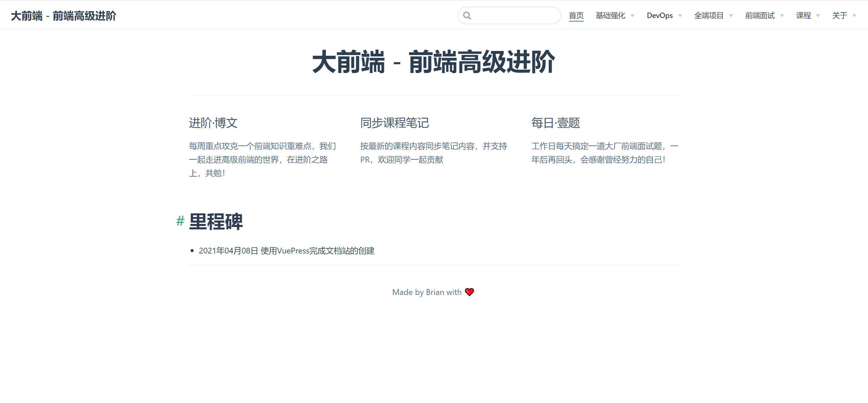Open the 首页 nav tab

click(576, 16)
